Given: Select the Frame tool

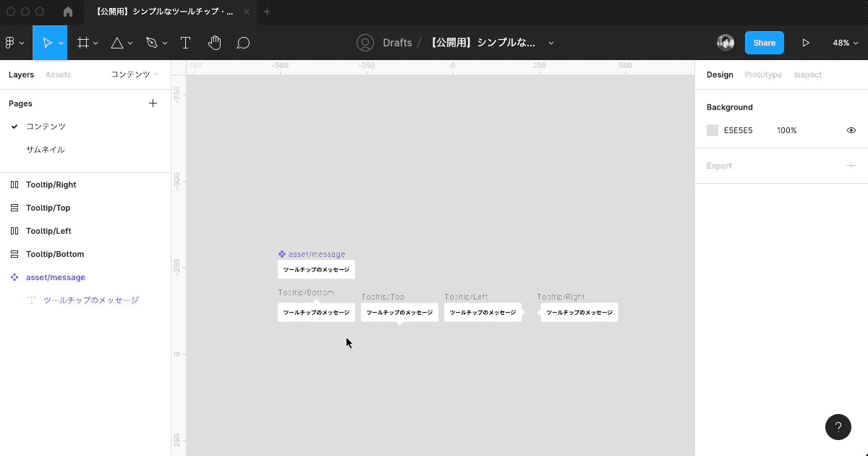Looking at the screenshot, I should (82, 43).
